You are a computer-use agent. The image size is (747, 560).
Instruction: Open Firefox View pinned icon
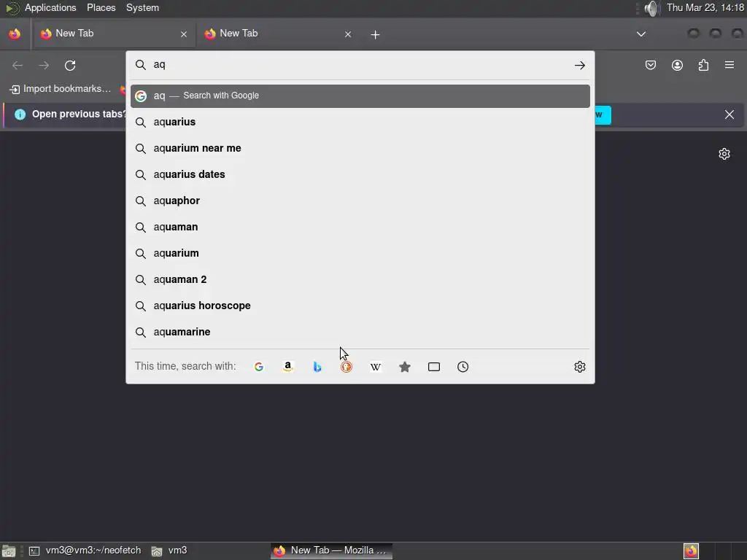(15, 34)
